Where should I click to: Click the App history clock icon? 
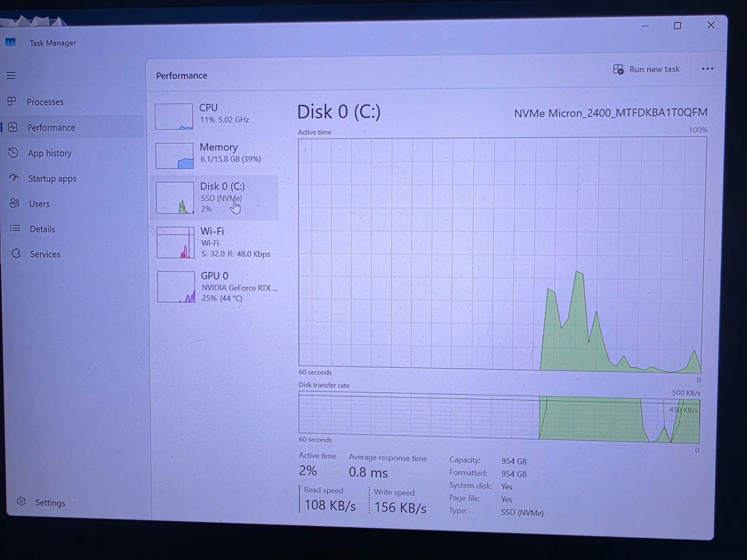point(13,152)
